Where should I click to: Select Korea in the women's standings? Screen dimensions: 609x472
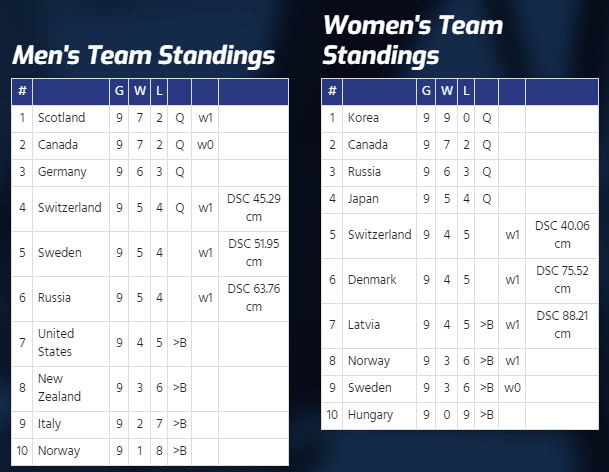pos(363,118)
